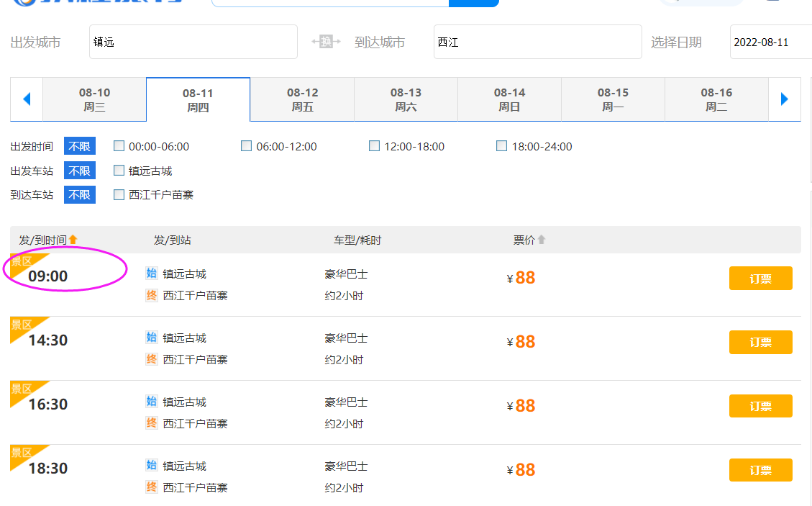Sort by ticket price arrow icon
The image size is (812, 506).
click(x=542, y=240)
